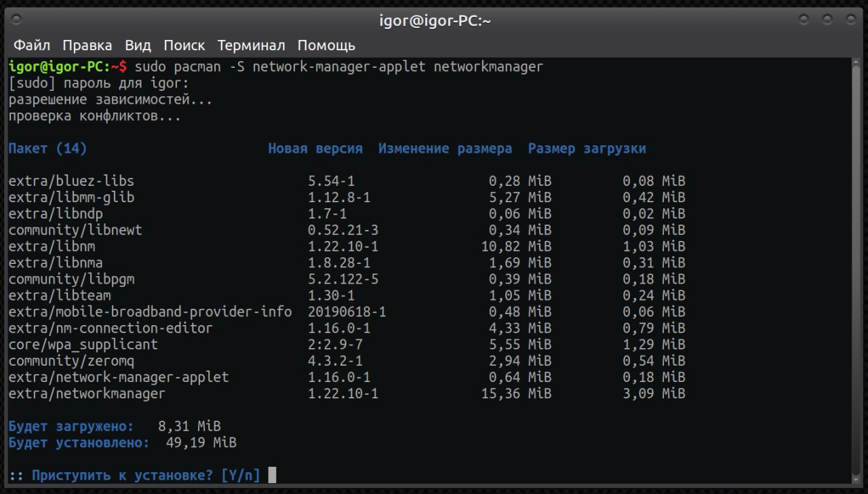
Task: Click the core/wpa_supplicant package name
Action: 83,344
